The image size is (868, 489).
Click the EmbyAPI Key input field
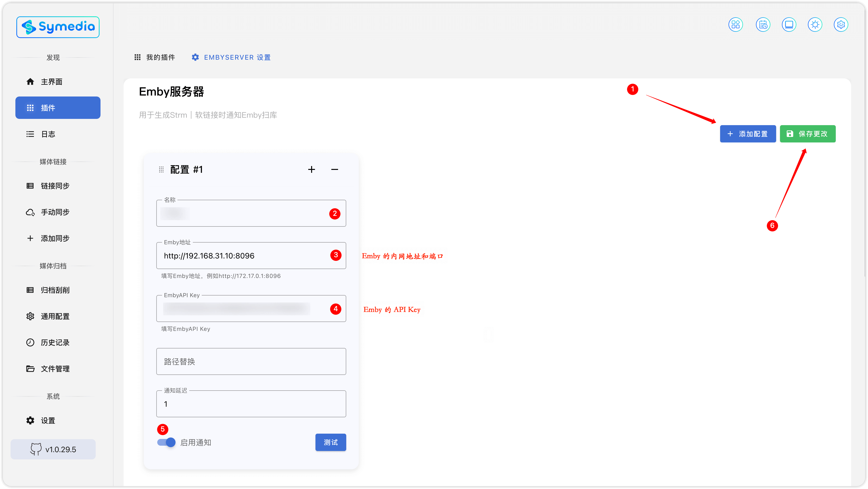point(251,309)
